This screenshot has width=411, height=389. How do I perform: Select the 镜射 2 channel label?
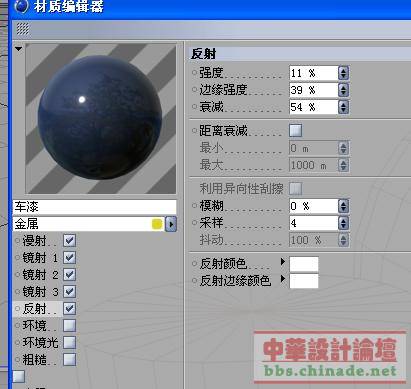tap(40, 275)
